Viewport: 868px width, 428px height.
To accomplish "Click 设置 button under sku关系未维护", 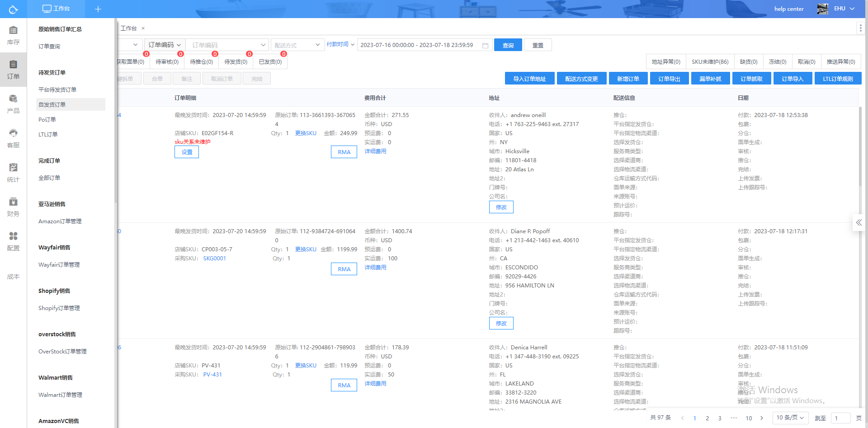I will click(x=187, y=152).
